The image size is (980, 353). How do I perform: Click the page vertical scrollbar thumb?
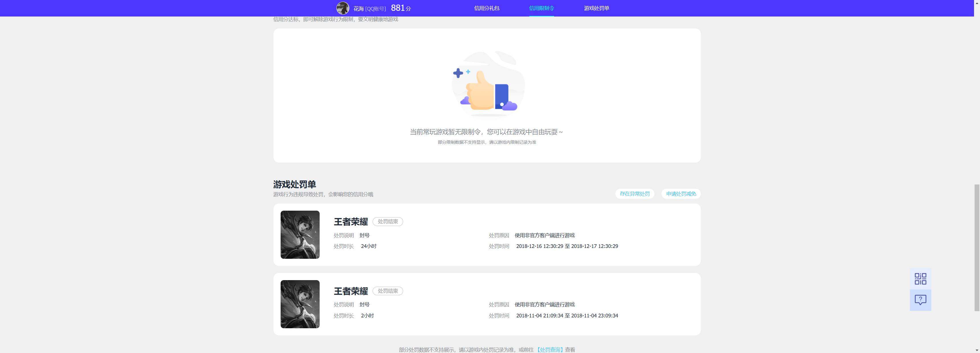pos(977,247)
